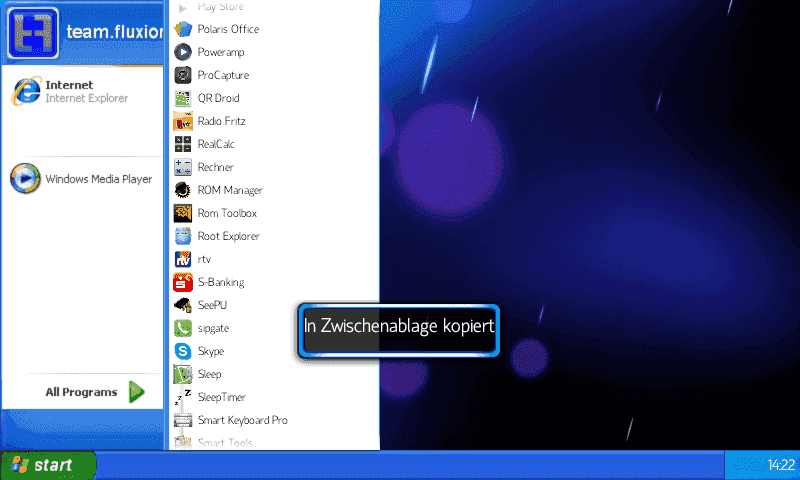This screenshot has width=800, height=480.
Task: Click the RealCalc label text
Action: pos(216,144)
